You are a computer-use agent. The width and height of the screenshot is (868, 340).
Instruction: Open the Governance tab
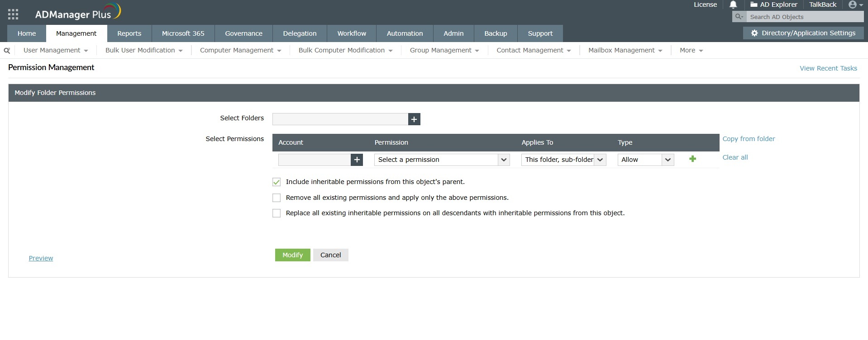[244, 33]
